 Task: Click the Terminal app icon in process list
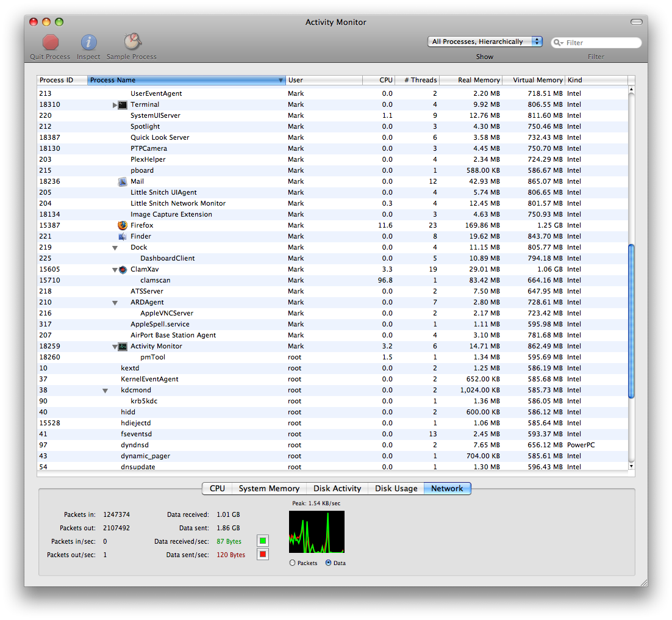click(123, 104)
